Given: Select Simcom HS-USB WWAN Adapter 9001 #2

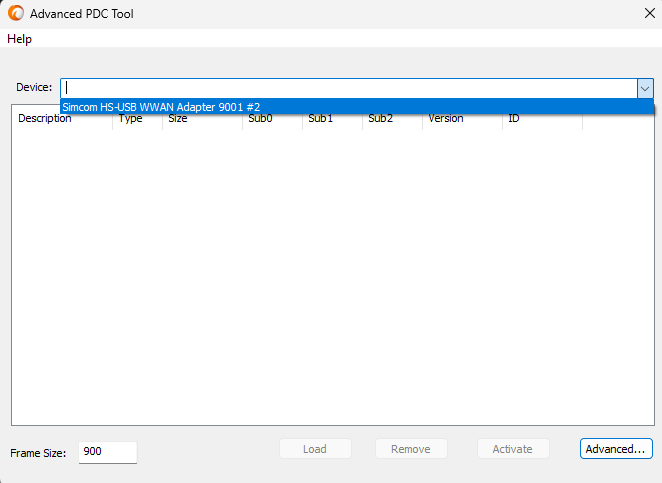Looking at the screenshot, I should 160,107.
